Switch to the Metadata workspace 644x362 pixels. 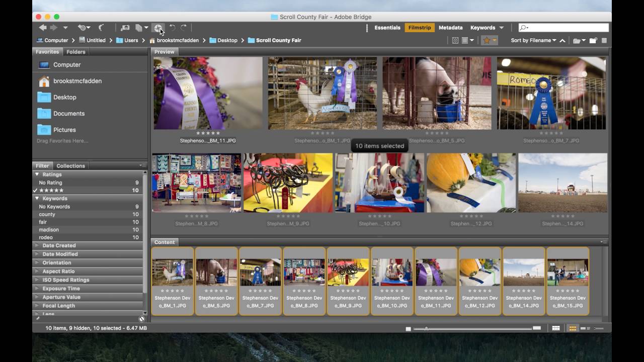click(x=451, y=28)
